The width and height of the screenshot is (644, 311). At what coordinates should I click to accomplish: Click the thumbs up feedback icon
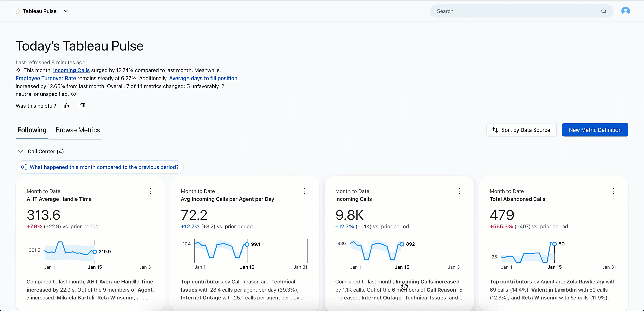[x=67, y=106]
